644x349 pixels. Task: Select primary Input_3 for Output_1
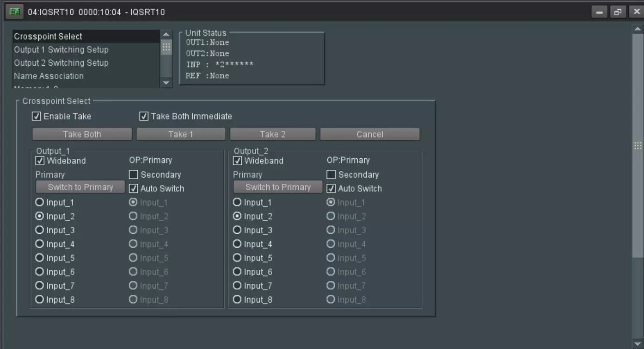coord(40,230)
